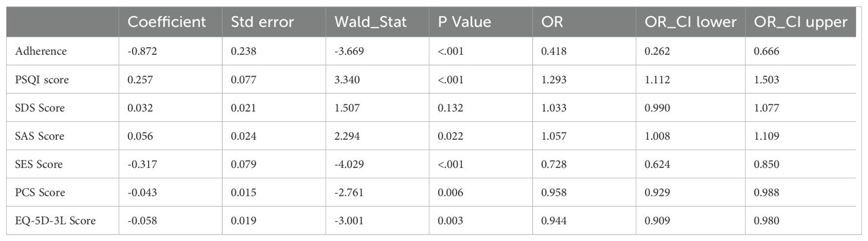Select the PCS Score std error 0.015
This screenshot has width=868, height=241.
[243, 193]
